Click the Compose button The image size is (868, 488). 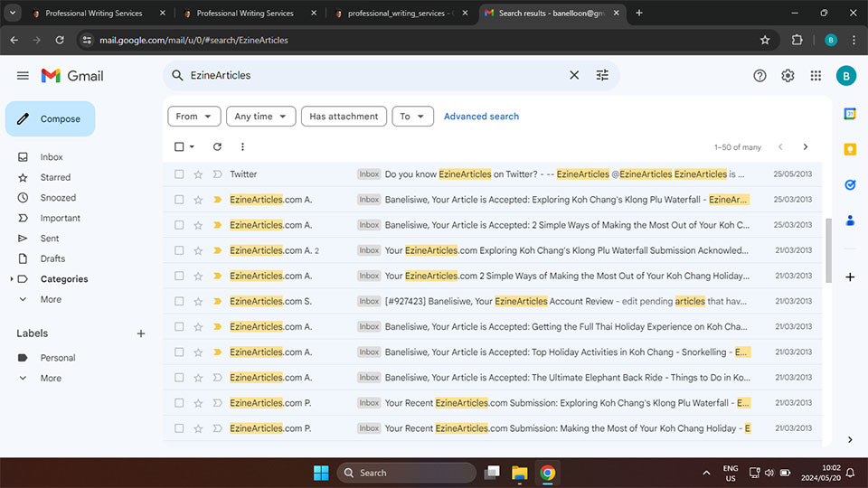click(51, 119)
